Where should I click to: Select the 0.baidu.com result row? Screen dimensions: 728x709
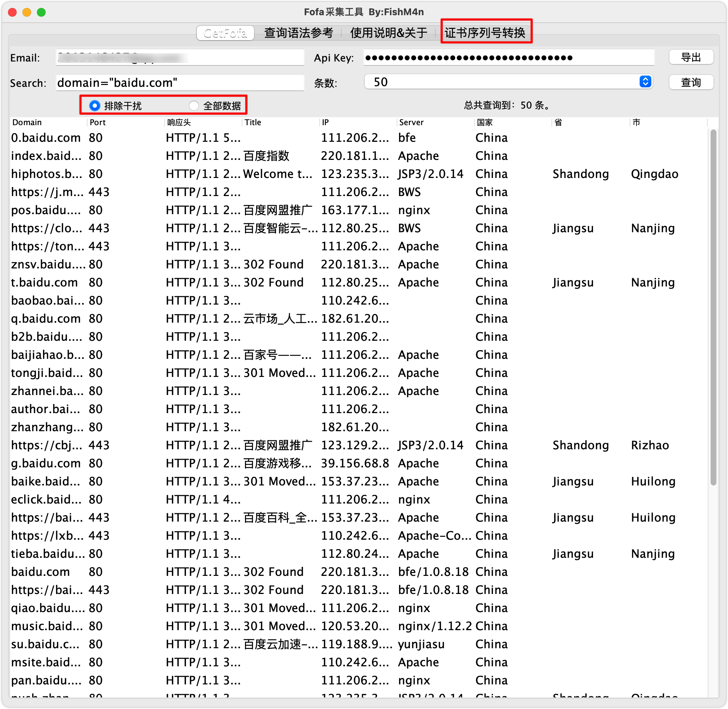pyautogui.click(x=46, y=138)
